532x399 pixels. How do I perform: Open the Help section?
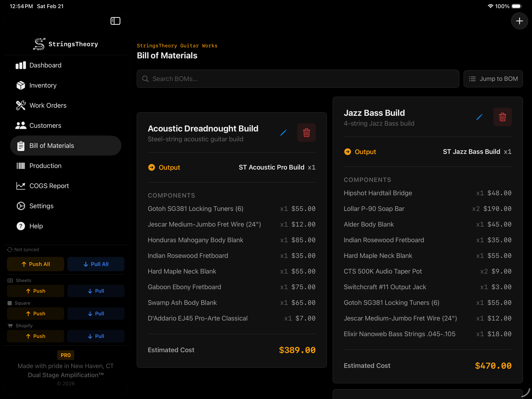pyautogui.click(x=36, y=226)
